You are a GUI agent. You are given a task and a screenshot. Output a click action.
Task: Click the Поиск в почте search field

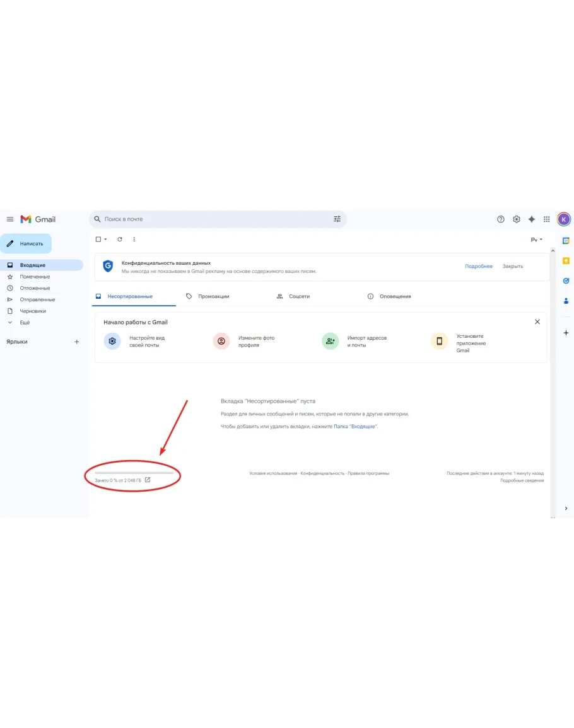pyautogui.click(x=214, y=219)
